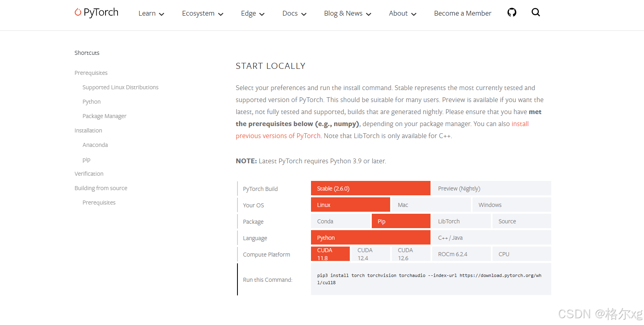Click the Compute Platform row label
This screenshot has height=325, width=644.
(x=267, y=255)
